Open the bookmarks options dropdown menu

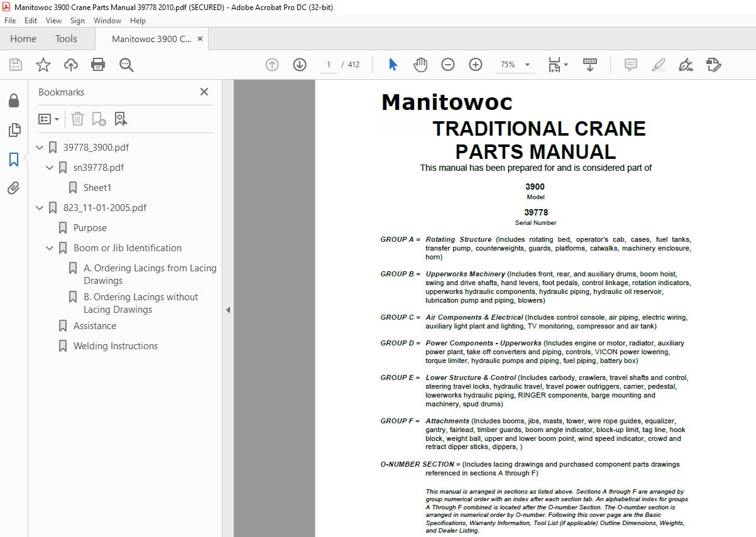(49, 119)
